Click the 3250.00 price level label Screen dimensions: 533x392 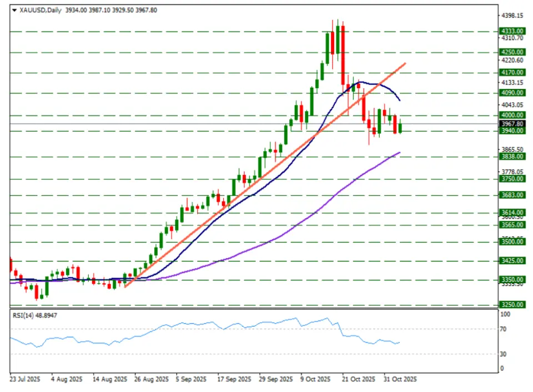click(x=513, y=305)
